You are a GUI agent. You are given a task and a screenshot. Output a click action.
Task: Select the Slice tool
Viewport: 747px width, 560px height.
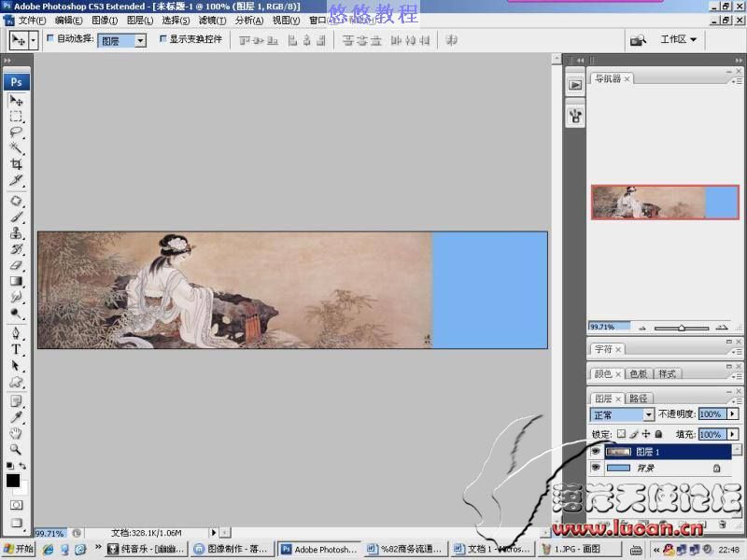(x=16, y=180)
